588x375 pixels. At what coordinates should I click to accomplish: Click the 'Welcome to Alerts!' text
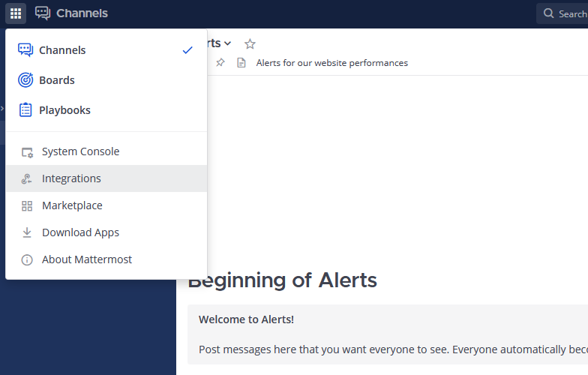click(x=246, y=319)
